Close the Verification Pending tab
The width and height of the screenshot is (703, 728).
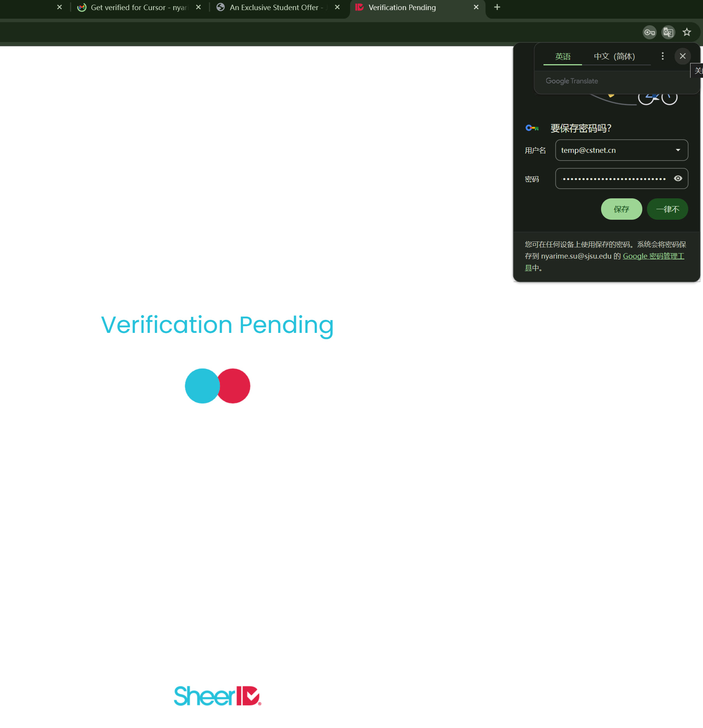click(x=476, y=7)
